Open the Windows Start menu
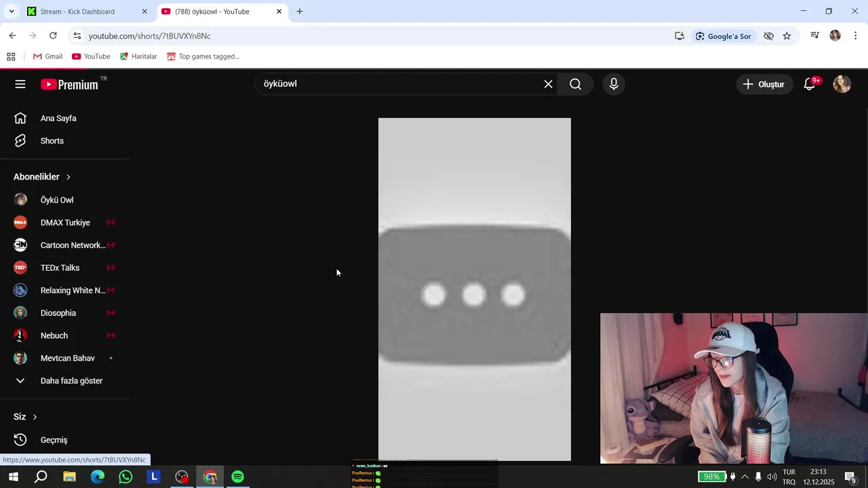 pyautogui.click(x=13, y=477)
